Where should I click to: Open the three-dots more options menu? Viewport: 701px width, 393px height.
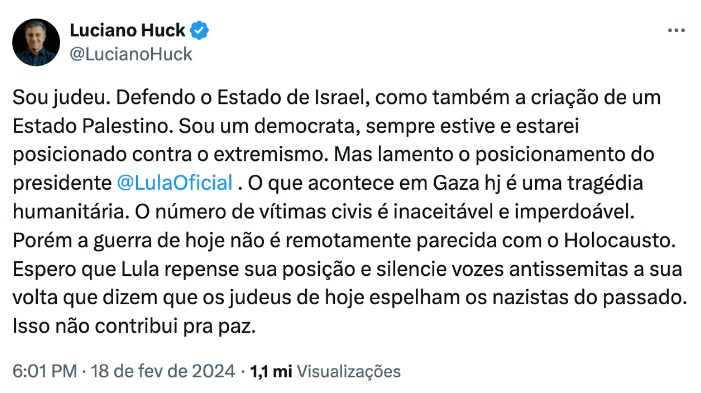[x=676, y=30]
